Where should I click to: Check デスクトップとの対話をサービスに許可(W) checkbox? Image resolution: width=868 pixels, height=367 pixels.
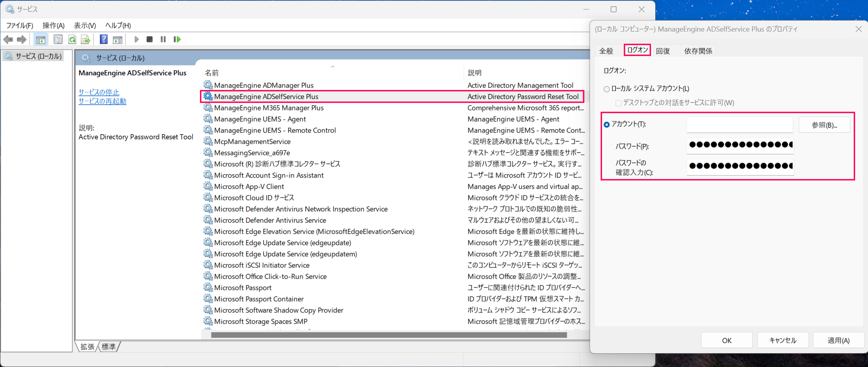(619, 103)
